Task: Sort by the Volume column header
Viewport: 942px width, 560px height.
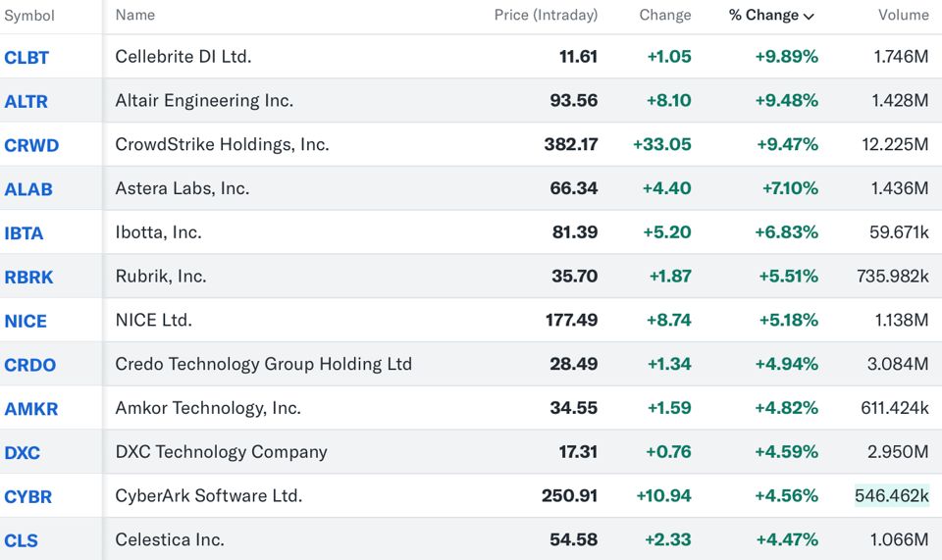Action: [903, 15]
